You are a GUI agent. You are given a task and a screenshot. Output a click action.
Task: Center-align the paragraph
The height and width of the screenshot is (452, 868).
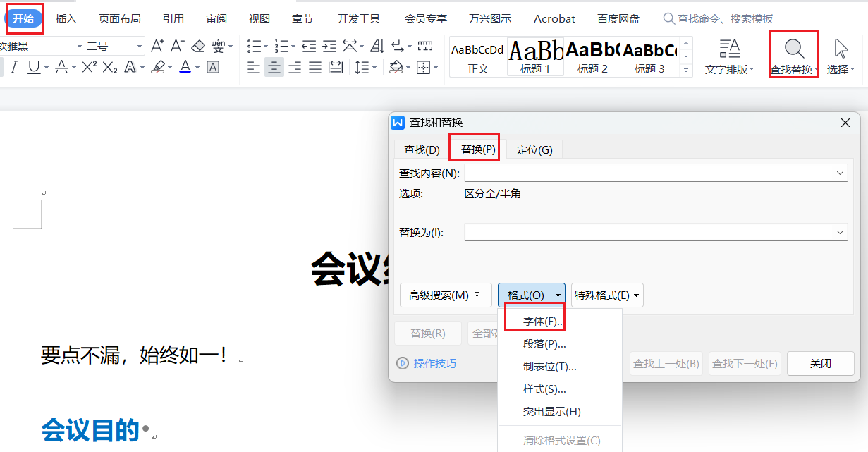(x=274, y=68)
